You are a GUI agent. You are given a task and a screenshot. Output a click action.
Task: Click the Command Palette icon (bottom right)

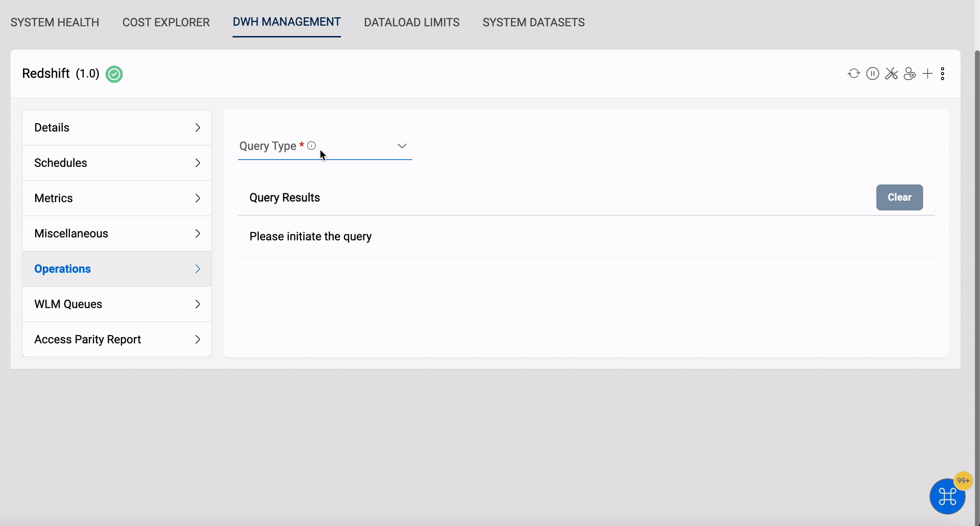point(947,496)
